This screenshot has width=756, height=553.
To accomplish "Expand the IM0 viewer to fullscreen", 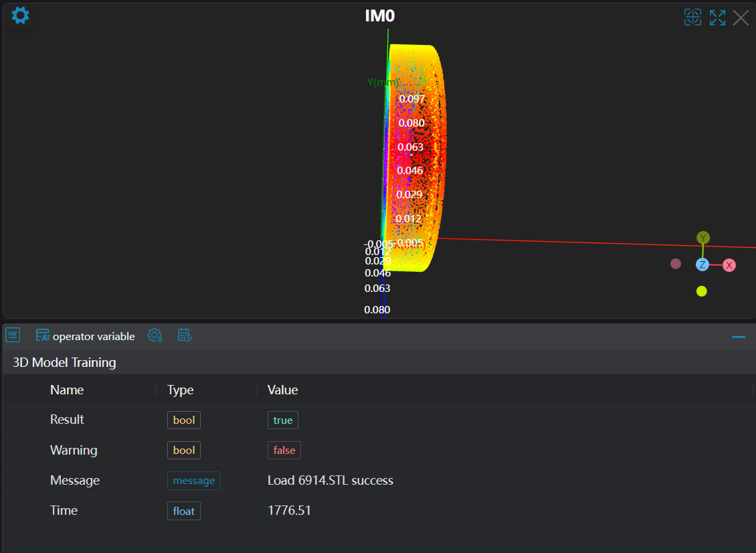I will point(717,17).
